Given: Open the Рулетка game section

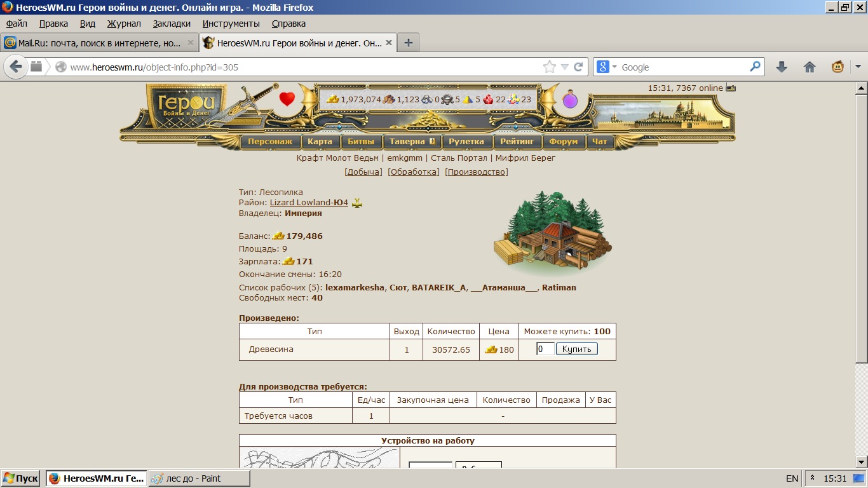Looking at the screenshot, I should click(466, 142).
